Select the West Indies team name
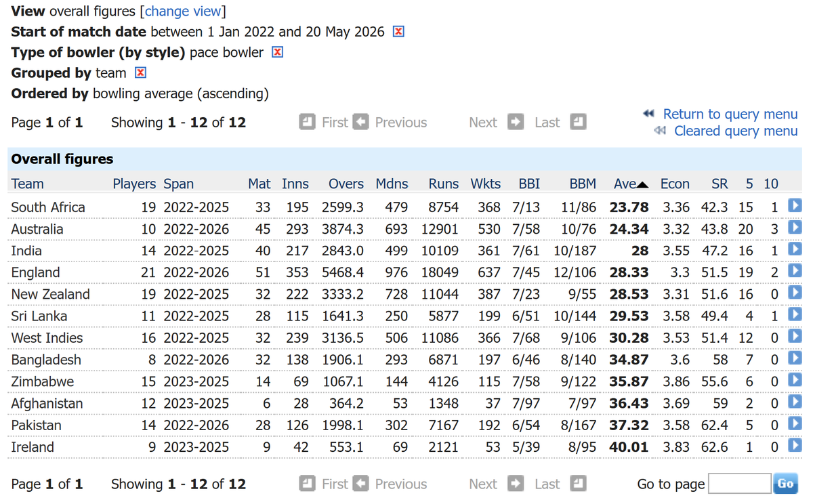 click(47, 337)
